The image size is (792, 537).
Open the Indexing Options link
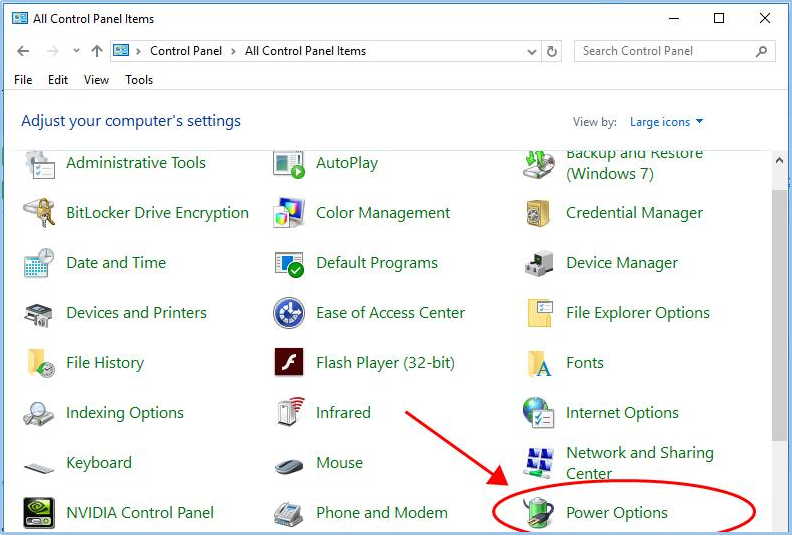(125, 413)
